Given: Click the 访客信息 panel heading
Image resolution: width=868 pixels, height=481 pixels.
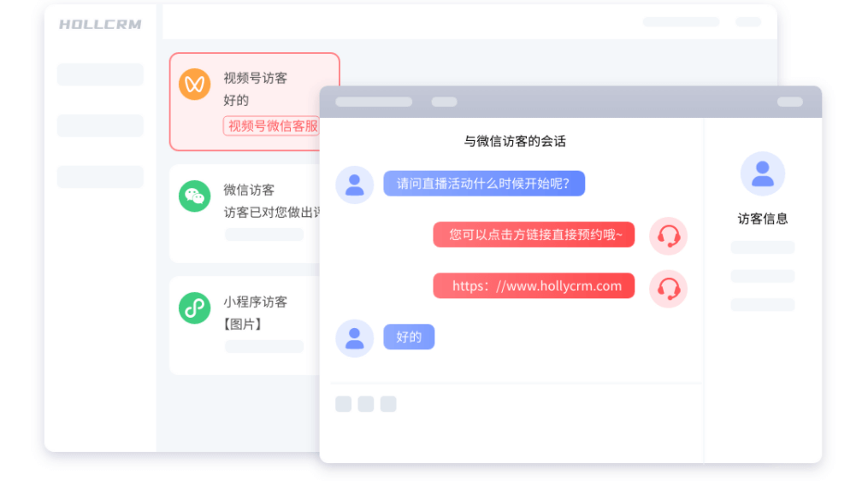Looking at the screenshot, I should point(762,219).
